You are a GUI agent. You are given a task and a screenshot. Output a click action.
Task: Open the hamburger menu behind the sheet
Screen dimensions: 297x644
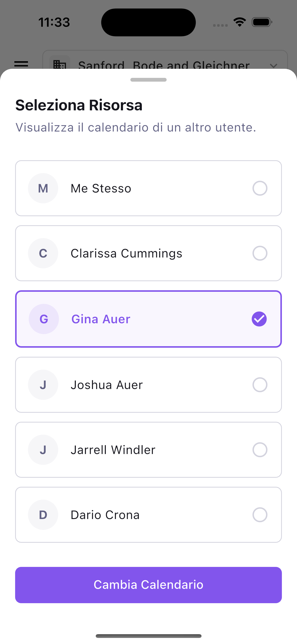pos(21,64)
